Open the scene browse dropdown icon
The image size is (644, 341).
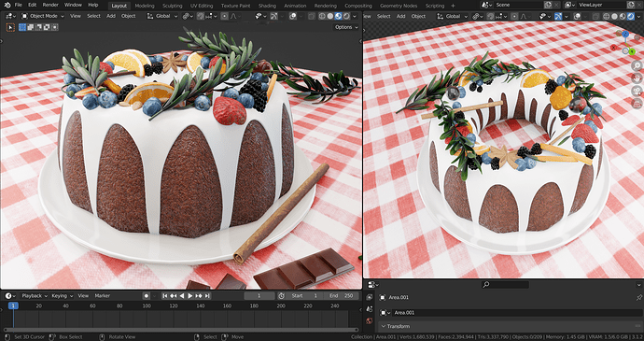486,6
